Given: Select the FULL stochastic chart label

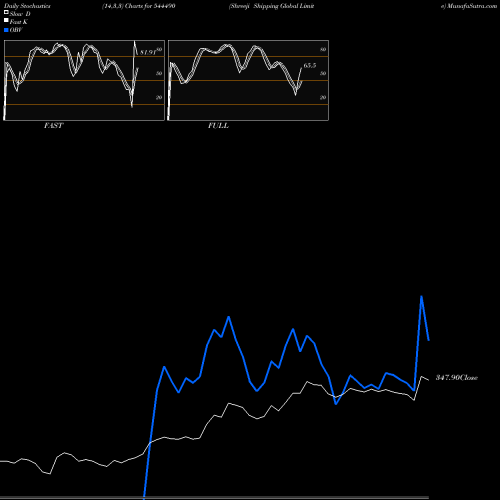Looking at the screenshot, I should click(218, 125).
